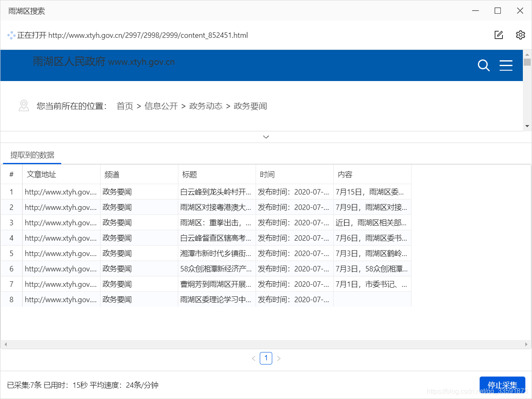Click row number 1 cell
The image size is (532, 399).
11,192
